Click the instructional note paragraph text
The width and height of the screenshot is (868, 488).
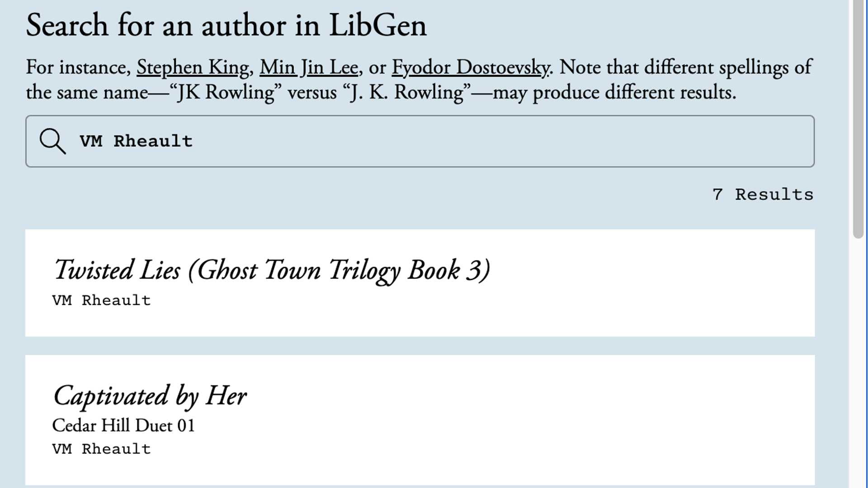click(419, 80)
